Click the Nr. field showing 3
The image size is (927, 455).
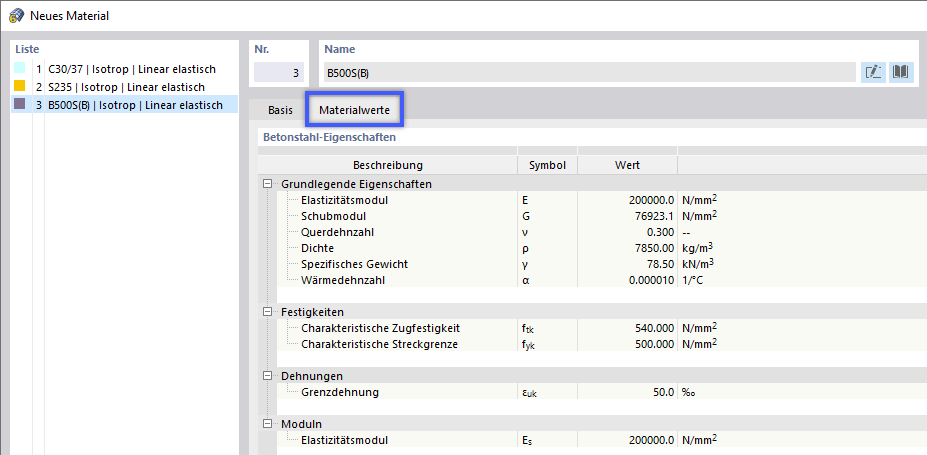(x=279, y=73)
